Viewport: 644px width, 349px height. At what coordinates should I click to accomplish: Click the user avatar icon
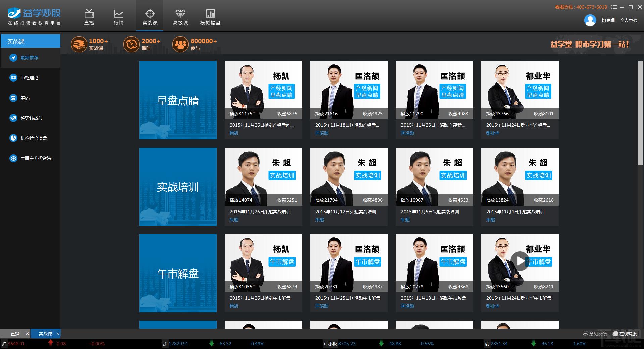(x=590, y=20)
